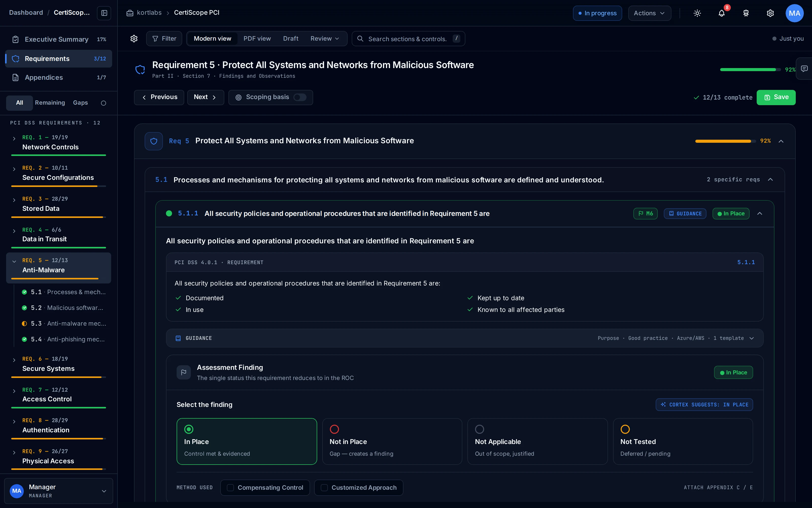Viewport: 812px width, 508px height.
Task: Collapse section 5.1 specific reqs chevron
Action: tap(770, 179)
